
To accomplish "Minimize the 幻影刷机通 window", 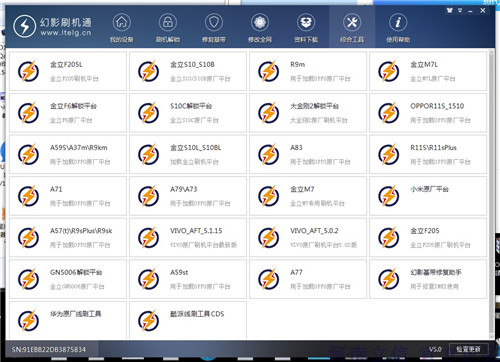I will click(470, 11).
